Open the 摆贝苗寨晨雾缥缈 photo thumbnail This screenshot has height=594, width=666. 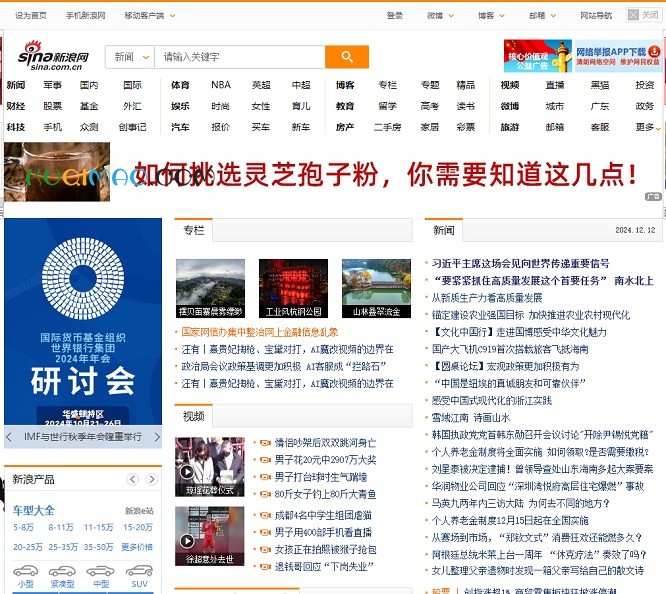tap(210, 288)
